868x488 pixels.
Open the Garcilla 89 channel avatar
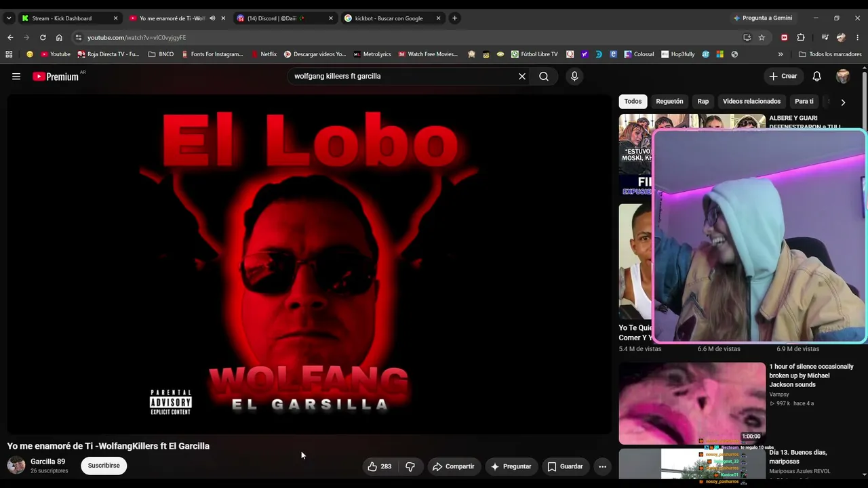[x=16, y=466]
